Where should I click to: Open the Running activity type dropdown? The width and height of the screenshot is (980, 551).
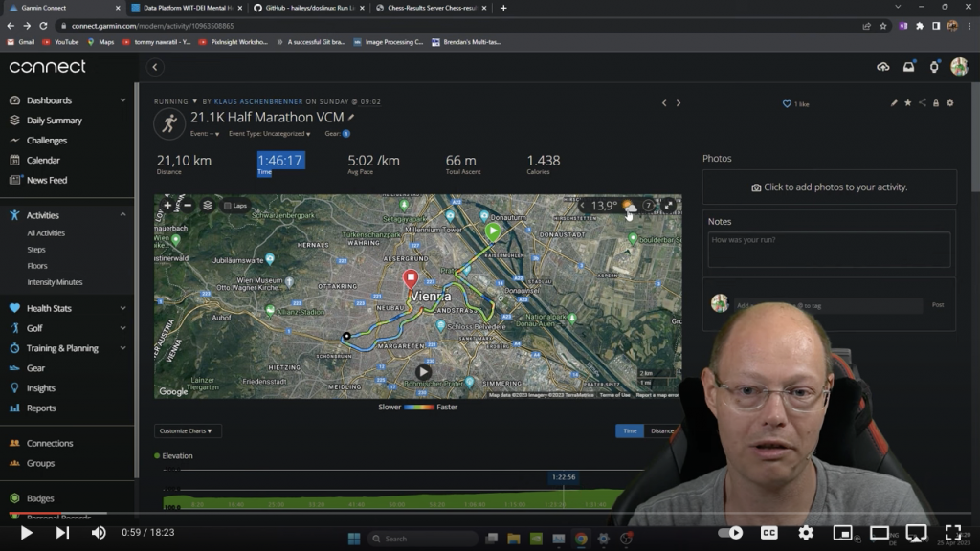[176, 101]
